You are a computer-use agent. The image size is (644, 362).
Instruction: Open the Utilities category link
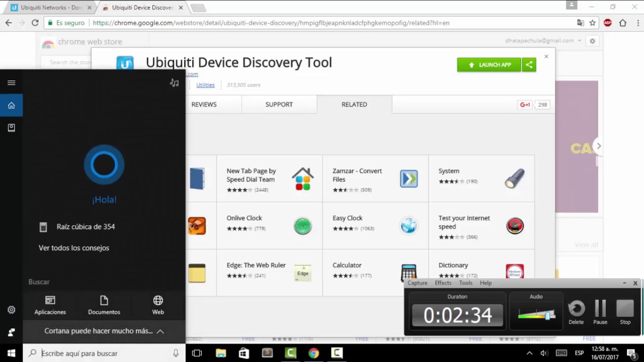coord(205,85)
